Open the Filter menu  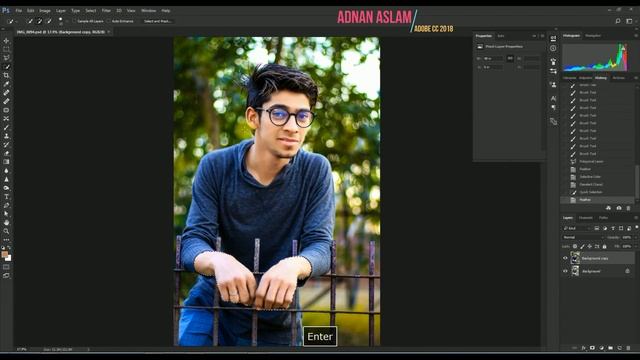coord(106,11)
